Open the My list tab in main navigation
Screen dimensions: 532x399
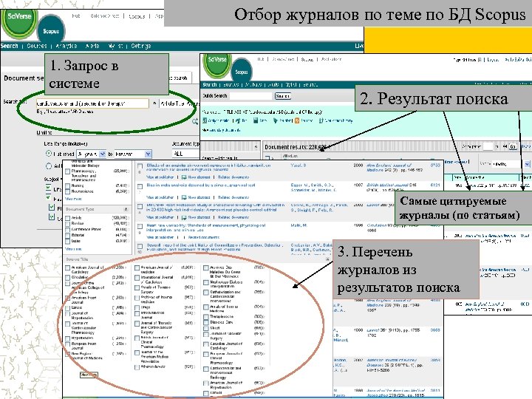click(115, 46)
